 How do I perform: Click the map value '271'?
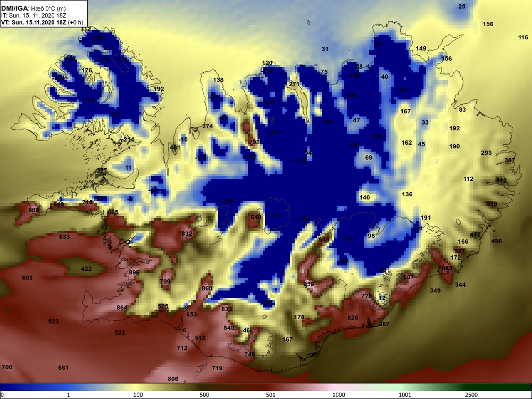pyautogui.click(x=294, y=84)
